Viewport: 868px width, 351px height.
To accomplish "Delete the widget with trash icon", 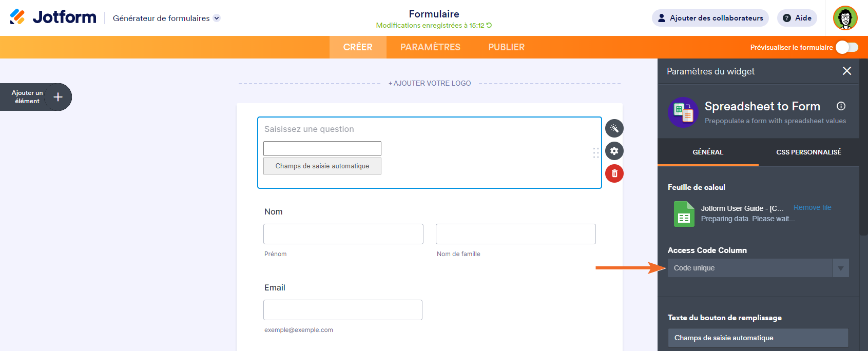I will click(614, 173).
